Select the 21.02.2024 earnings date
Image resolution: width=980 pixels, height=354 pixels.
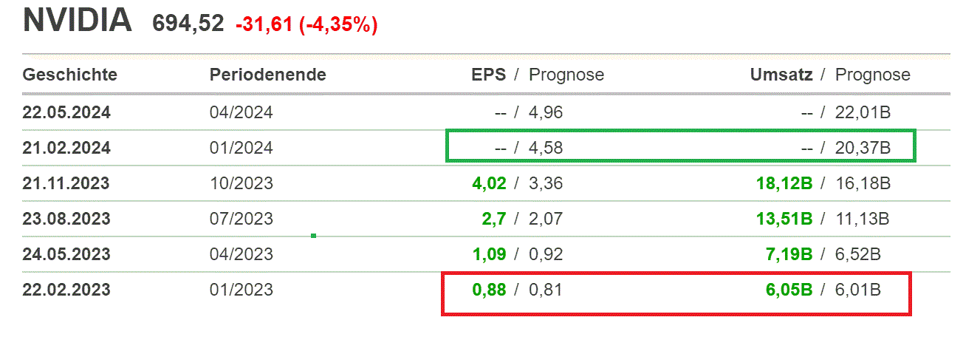[66, 149]
